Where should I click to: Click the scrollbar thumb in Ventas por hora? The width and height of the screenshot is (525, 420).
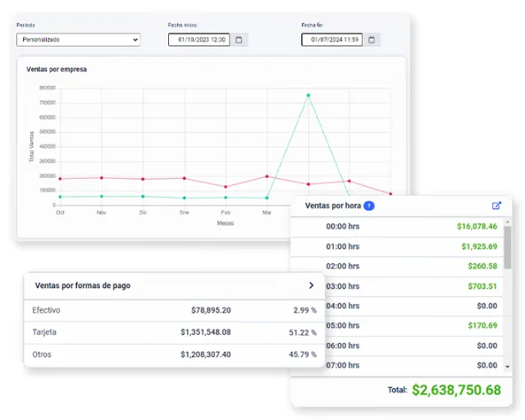pyautogui.click(x=508, y=247)
